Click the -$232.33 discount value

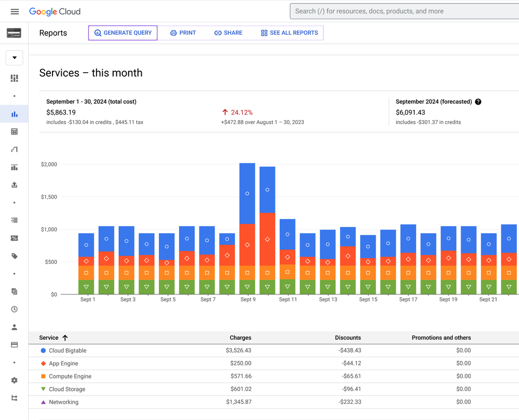point(350,402)
